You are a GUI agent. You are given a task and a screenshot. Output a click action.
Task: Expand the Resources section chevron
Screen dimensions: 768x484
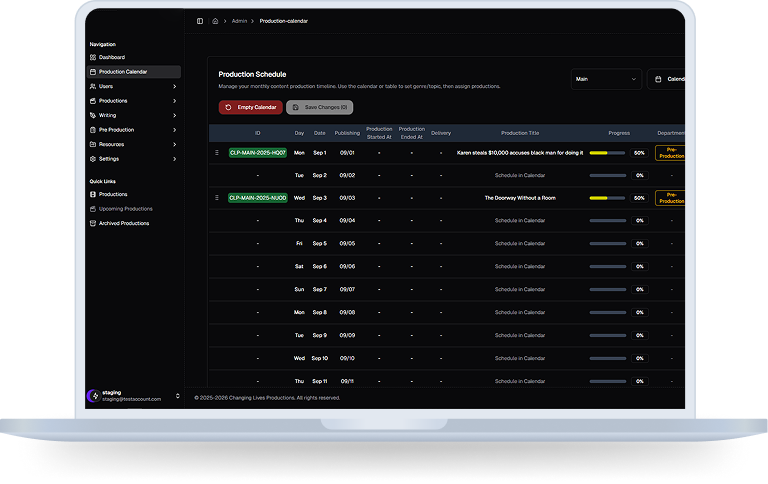[174, 144]
